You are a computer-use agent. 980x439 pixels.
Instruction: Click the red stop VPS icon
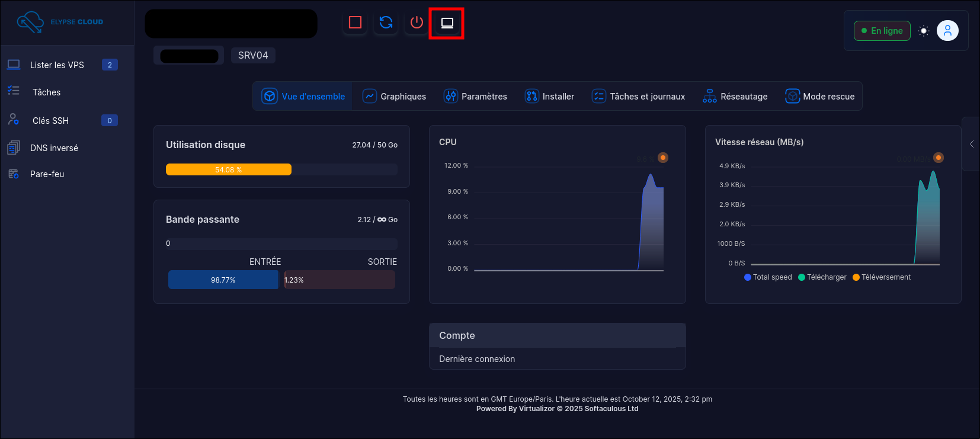[x=355, y=23]
